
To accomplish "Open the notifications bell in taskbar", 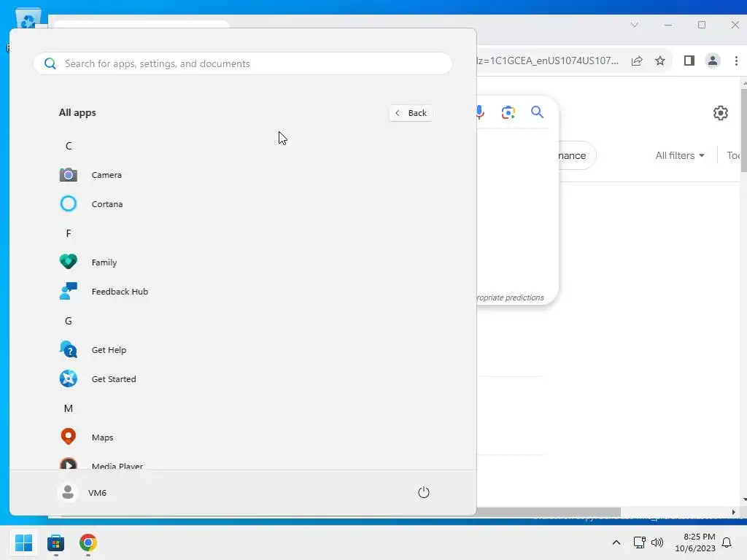I will coord(727,542).
